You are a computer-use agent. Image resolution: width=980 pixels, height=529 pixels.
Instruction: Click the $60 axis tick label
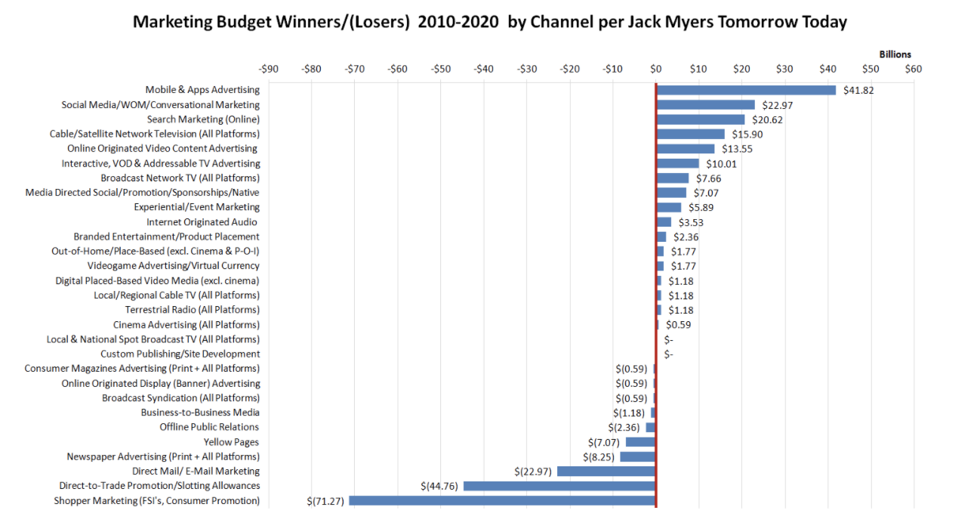coord(914,69)
